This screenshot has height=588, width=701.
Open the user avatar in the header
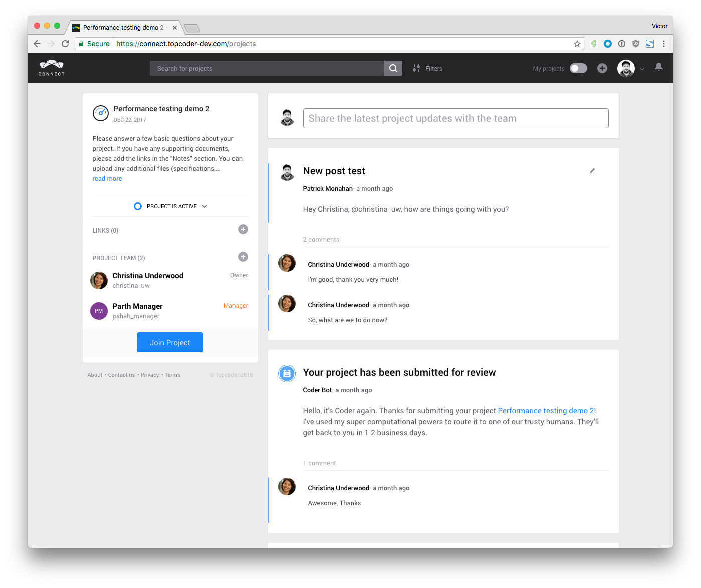coord(626,68)
